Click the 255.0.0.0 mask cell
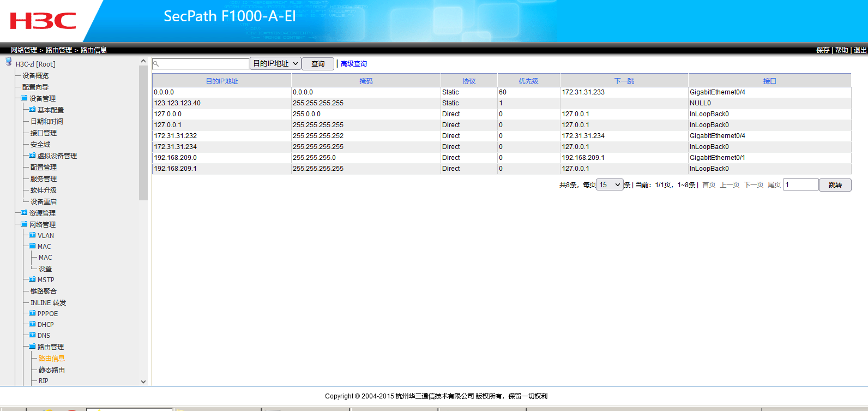The height and width of the screenshot is (411, 868). coord(366,114)
